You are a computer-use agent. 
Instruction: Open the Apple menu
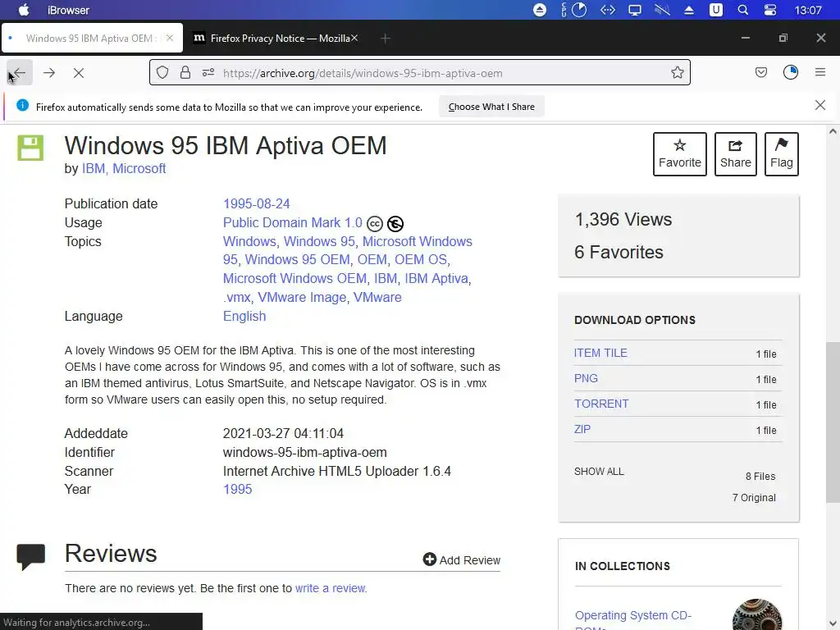pyautogui.click(x=24, y=10)
